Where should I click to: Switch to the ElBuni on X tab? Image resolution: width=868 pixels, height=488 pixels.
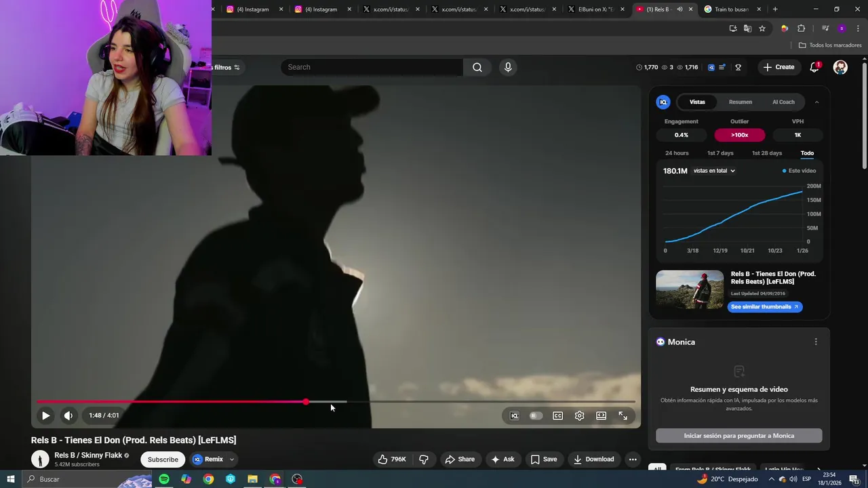[595, 9]
